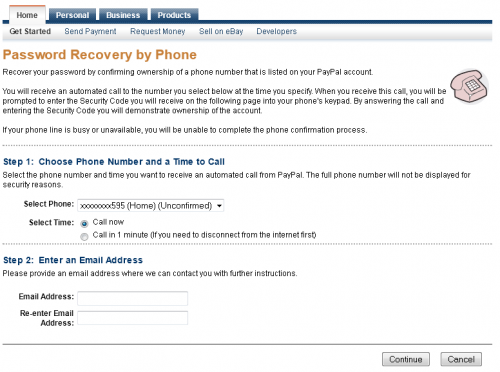500x372 pixels.
Task: Open the Developers link
Action: [276, 31]
